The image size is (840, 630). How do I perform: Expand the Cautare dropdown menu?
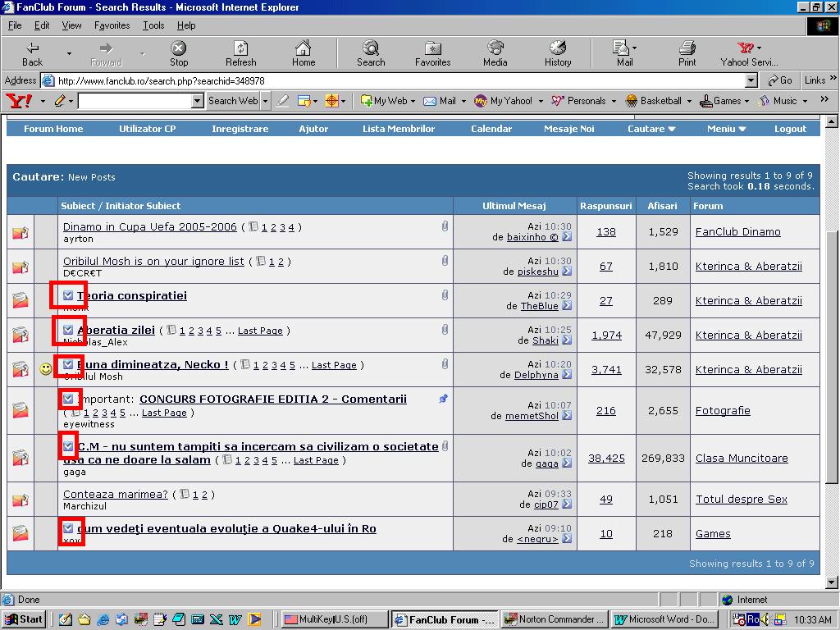tap(651, 129)
